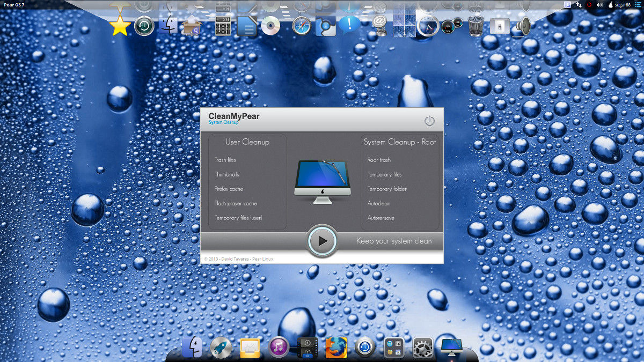Click the @ email icon in the top dock
Viewport: 644px width, 362px height.
tap(378, 25)
